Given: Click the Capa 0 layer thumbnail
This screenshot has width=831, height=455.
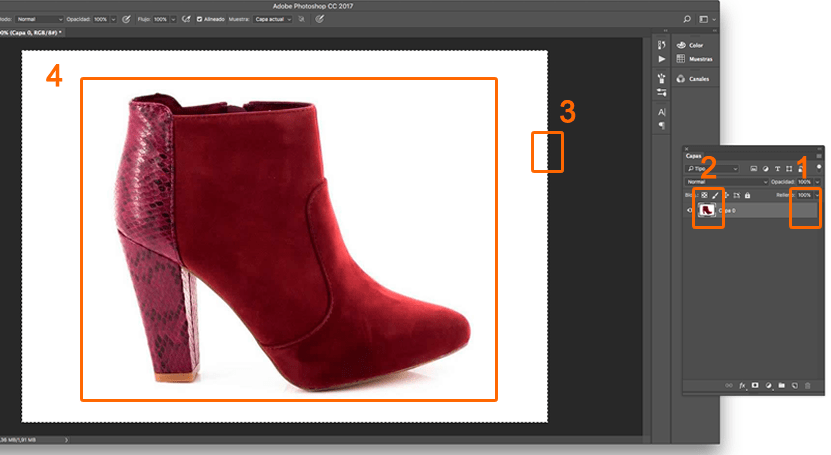Looking at the screenshot, I should [x=705, y=211].
